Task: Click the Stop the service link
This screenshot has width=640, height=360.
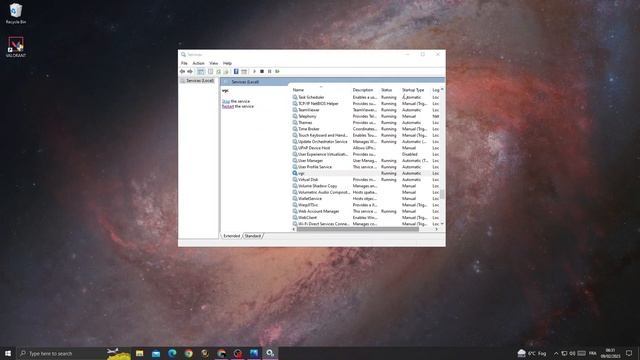Action: click(226, 101)
